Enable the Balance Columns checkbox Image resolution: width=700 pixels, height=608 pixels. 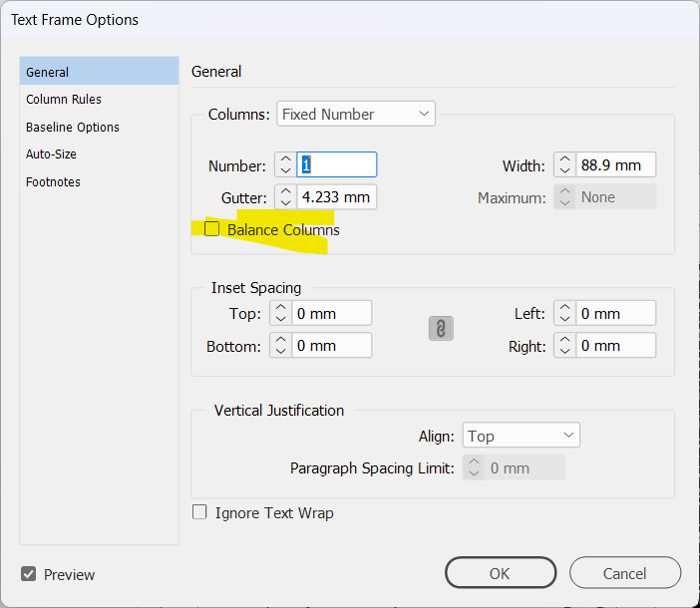212,229
